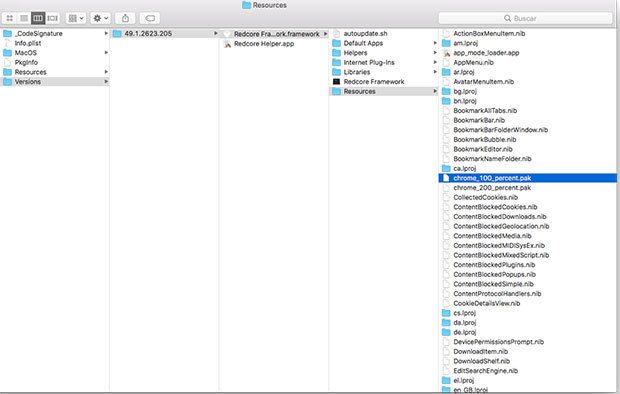The image size is (620, 394).
Task: Expand arrow next to Default Apps
Action: [435, 43]
